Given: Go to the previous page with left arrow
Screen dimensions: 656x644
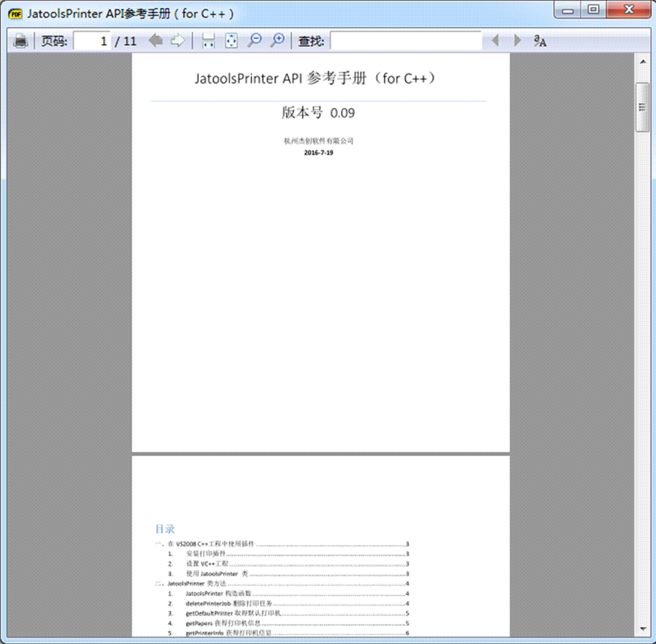Looking at the screenshot, I should point(155,41).
